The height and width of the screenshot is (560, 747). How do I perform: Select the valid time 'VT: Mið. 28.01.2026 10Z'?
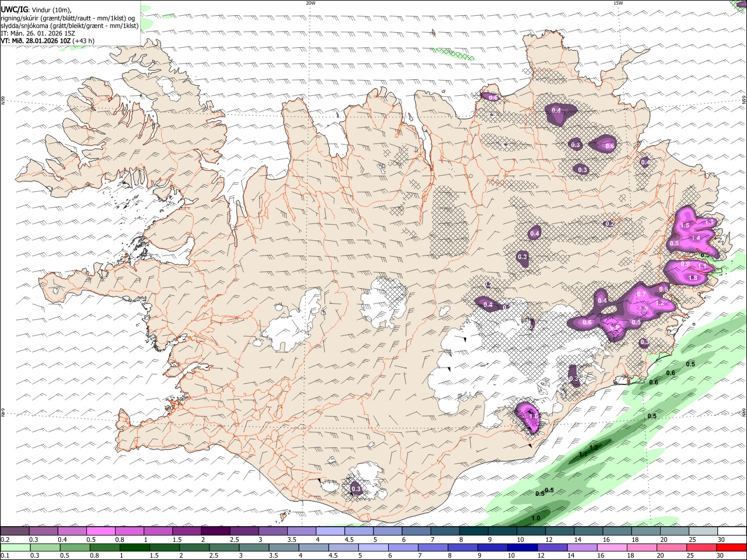coord(36,41)
